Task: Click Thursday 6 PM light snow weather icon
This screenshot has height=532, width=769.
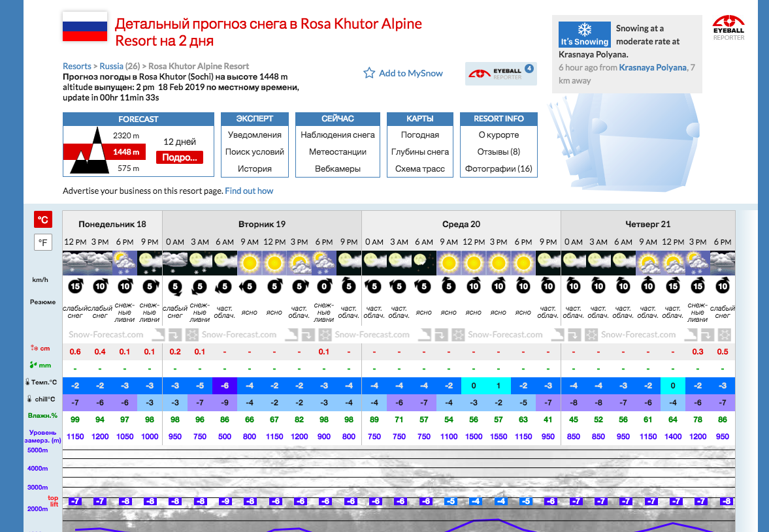Action: (x=723, y=263)
